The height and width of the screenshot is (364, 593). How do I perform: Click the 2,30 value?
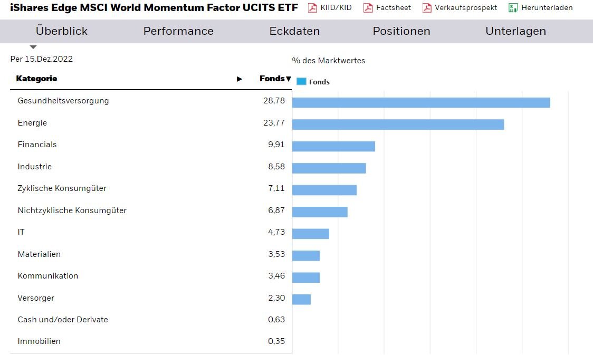(276, 298)
